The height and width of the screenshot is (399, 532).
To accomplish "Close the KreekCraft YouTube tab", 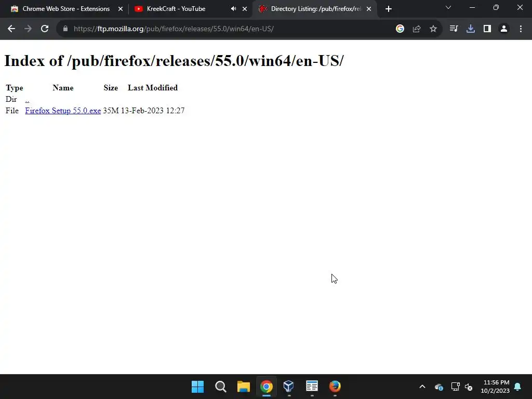I will click(x=245, y=9).
